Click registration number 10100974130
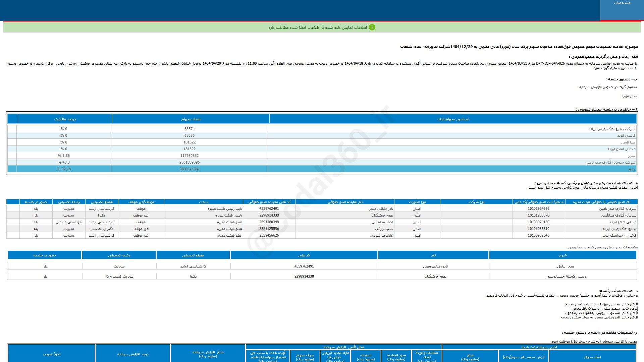The height and width of the screenshot is (362, 644). coord(538,222)
